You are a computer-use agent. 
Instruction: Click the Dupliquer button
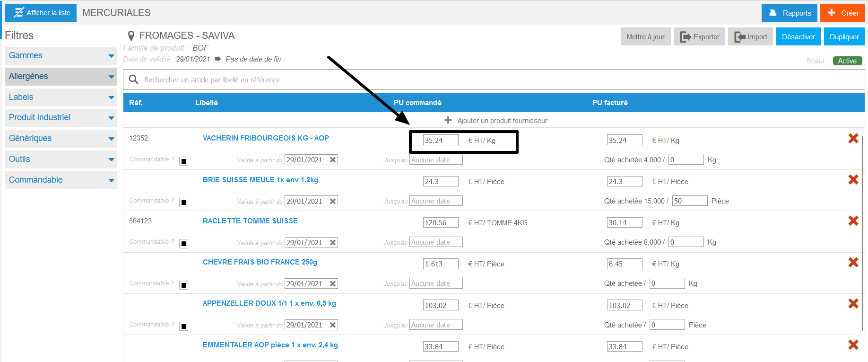tap(844, 36)
